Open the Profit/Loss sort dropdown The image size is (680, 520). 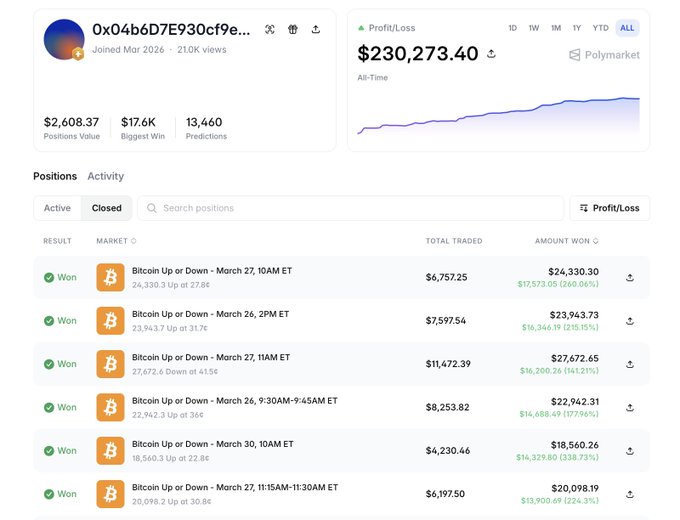pyautogui.click(x=609, y=208)
